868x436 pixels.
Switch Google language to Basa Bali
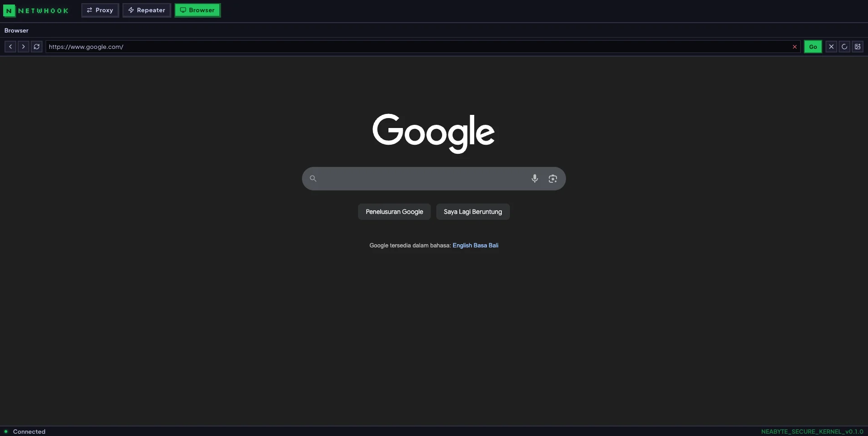click(x=486, y=245)
